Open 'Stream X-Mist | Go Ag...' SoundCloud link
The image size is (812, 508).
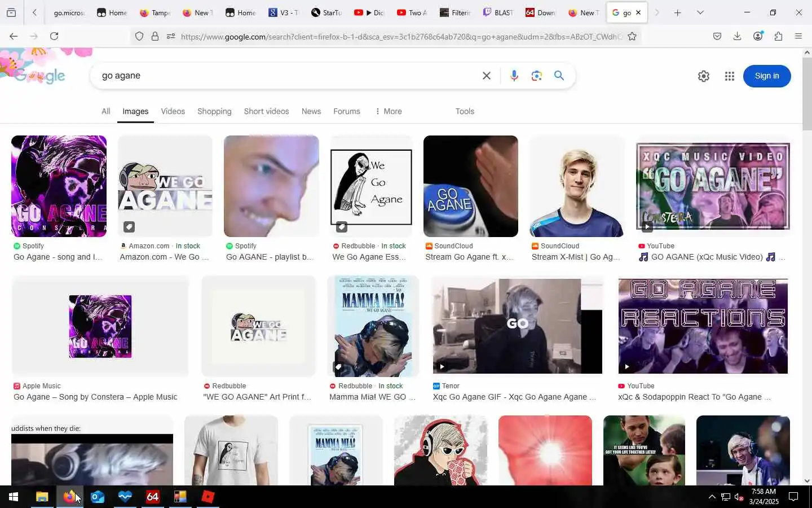(x=576, y=257)
